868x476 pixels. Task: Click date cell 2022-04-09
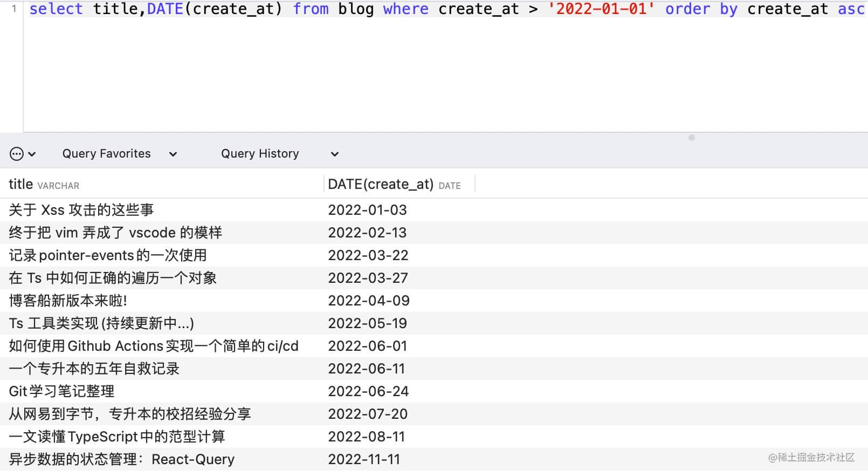[369, 301]
